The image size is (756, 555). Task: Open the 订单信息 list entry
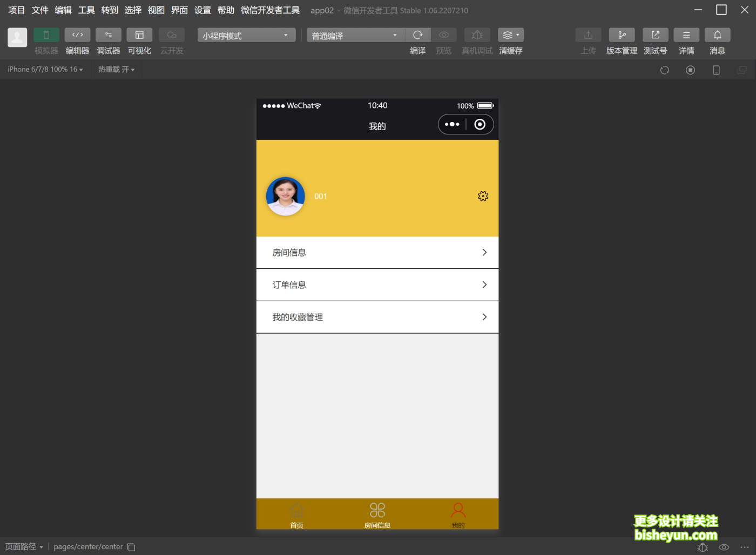point(377,285)
